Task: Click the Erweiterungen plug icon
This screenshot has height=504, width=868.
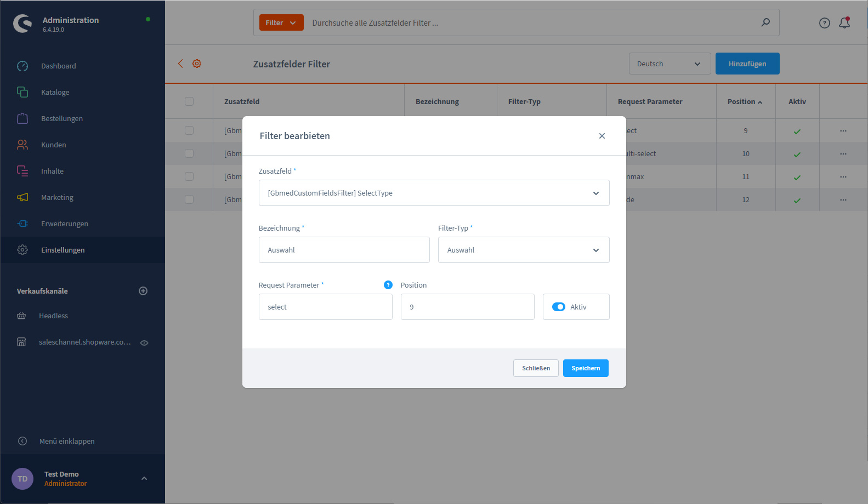Action: coord(22,224)
